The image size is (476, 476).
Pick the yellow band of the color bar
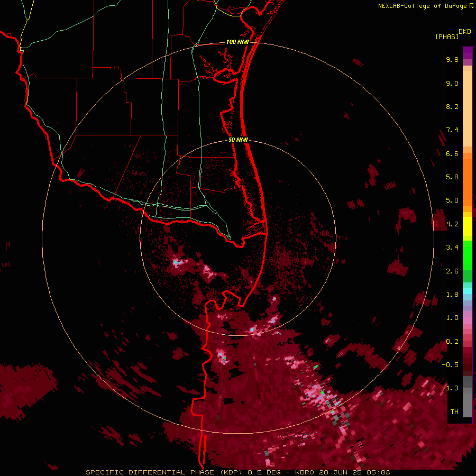[x=467, y=226]
